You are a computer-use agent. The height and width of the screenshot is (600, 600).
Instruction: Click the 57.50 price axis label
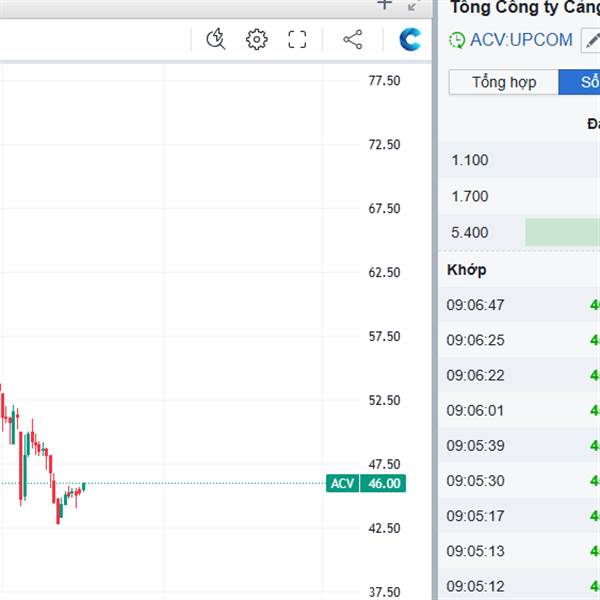(384, 336)
